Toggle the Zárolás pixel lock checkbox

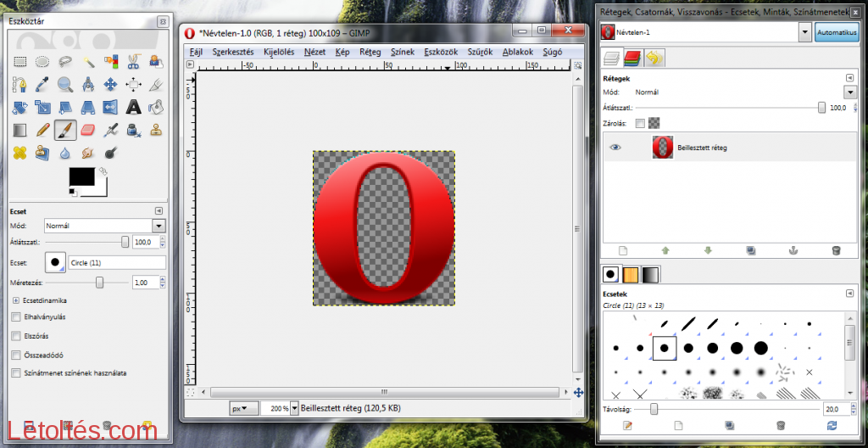(x=641, y=123)
